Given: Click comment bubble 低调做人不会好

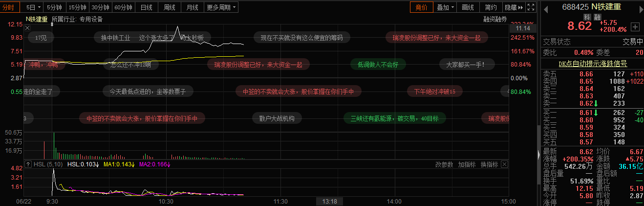Looking at the screenshot, I should pyautogui.click(x=378, y=64).
